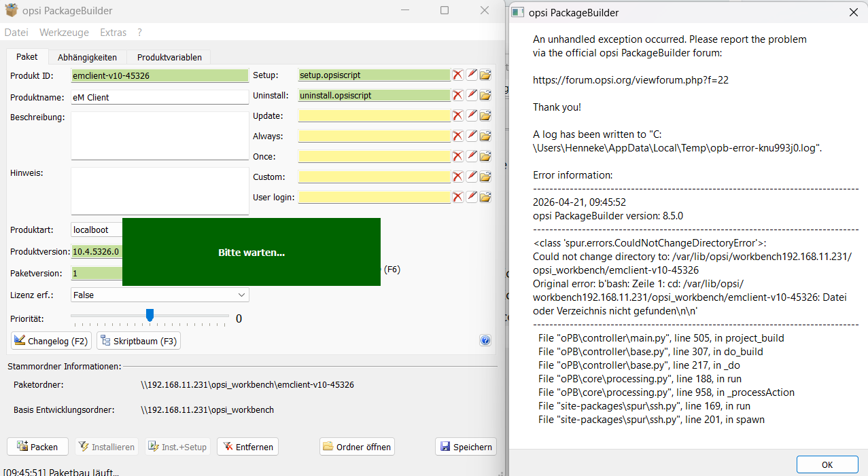Clear the Setup script field with red X
The width and height of the screenshot is (868, 476).
pyautogui.click(x=458, y=75)
